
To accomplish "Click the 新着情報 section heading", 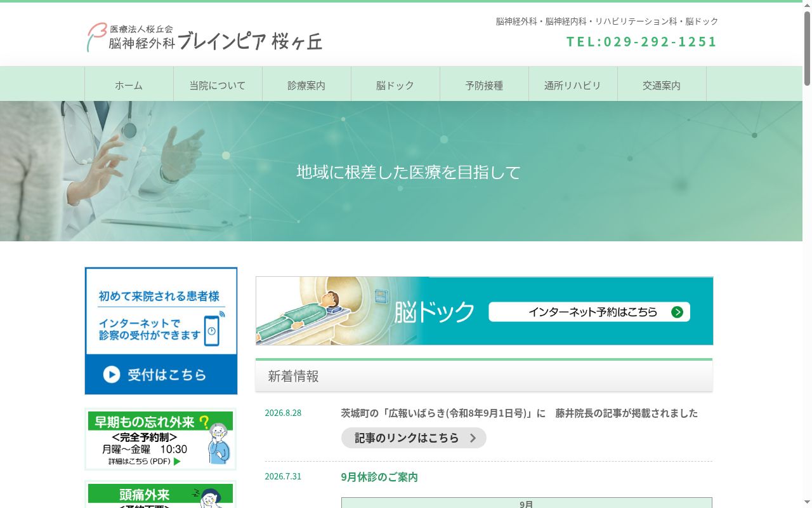I will pyautogui.click(x=293, y=376).
